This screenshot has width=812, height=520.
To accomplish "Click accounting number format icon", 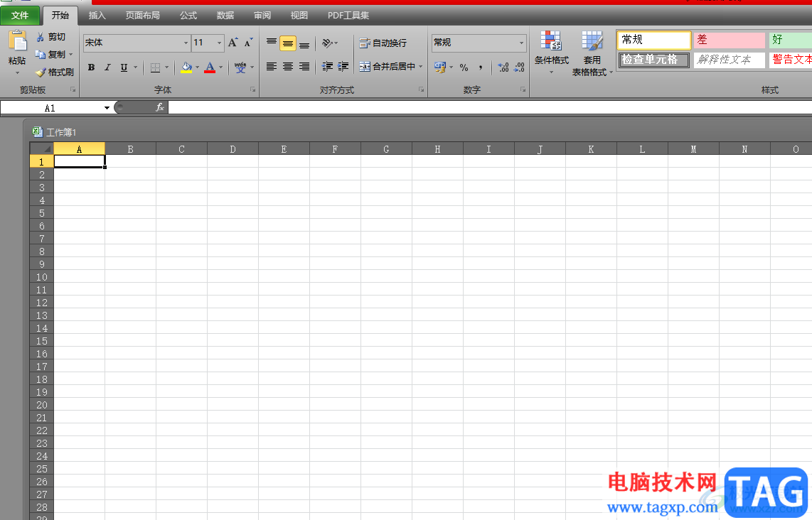I will coord(440,67).
